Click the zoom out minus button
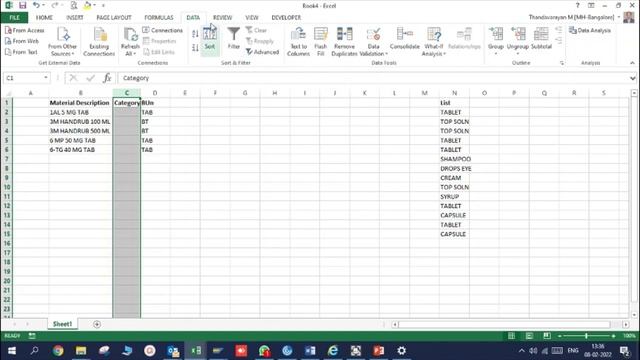Viewport: 640px width, 360px height. (560, 336)
